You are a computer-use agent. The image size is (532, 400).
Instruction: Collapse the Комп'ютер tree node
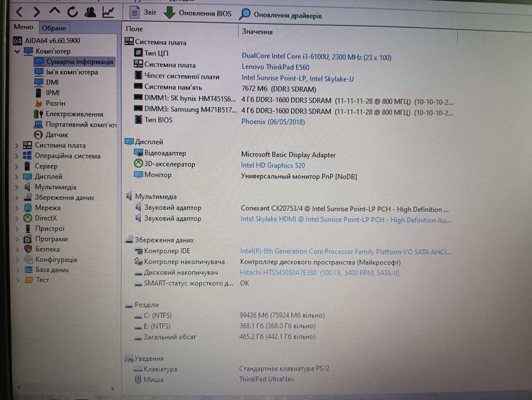pos(17,51)
